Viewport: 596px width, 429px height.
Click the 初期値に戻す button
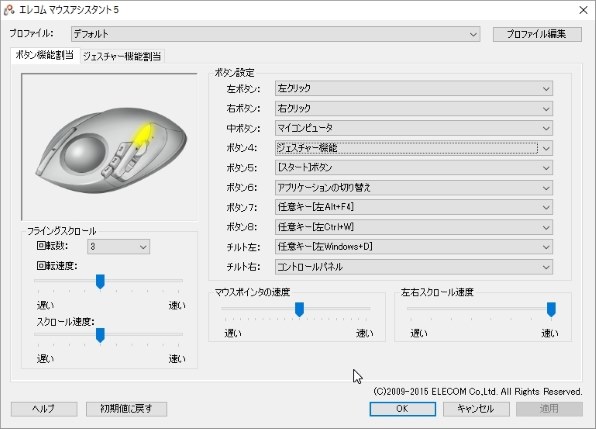coord(127,409)
